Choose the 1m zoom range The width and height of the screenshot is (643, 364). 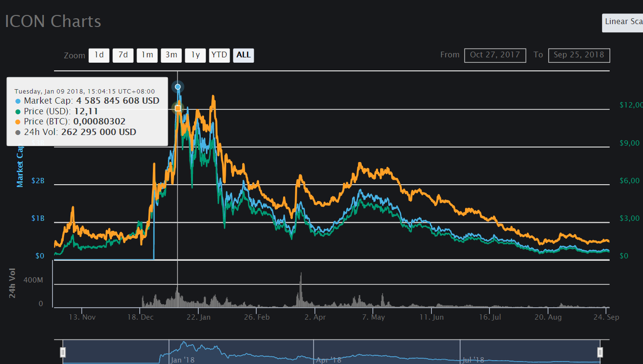[x=147, y=55]
